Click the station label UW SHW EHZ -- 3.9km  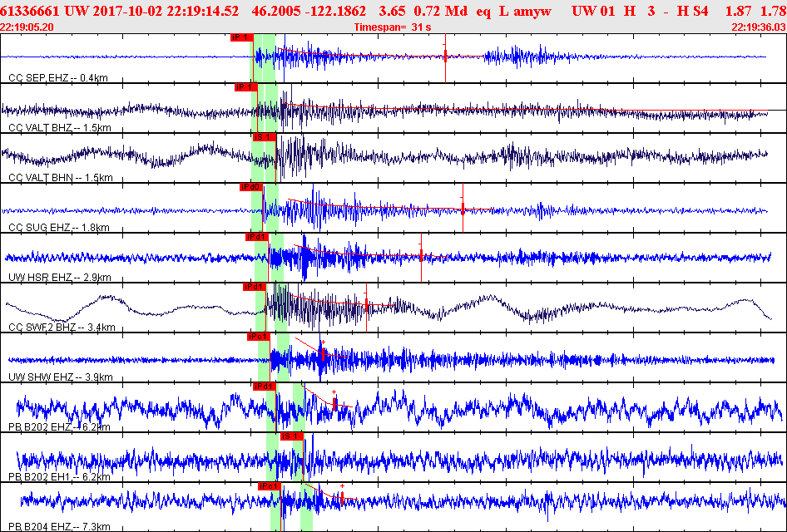pos(61,377)
